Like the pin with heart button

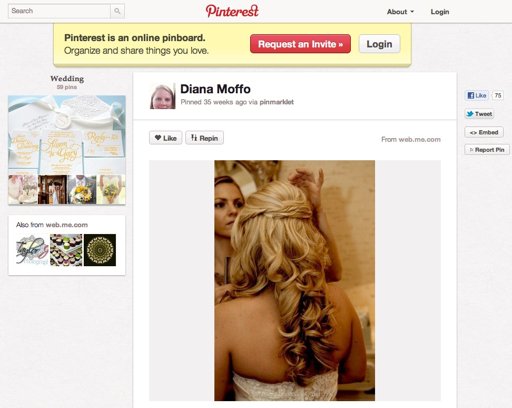pos(166,138)
